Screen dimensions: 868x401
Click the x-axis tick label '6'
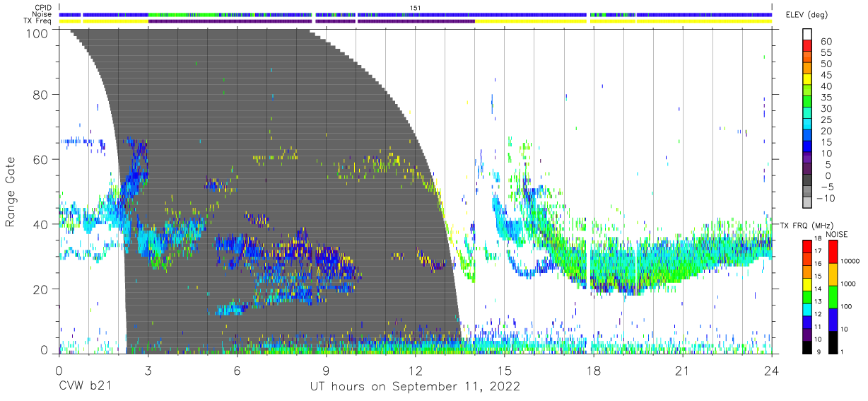point(237,371)
